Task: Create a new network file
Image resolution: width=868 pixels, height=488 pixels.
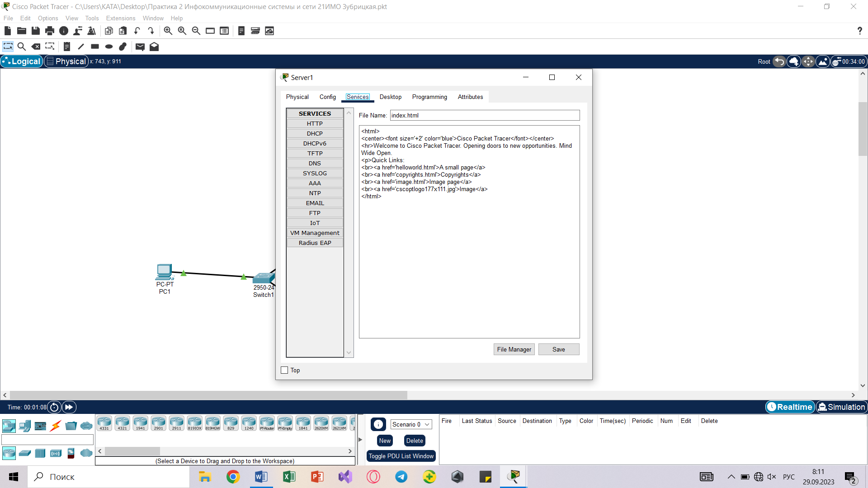Action: tap(8, 31)
